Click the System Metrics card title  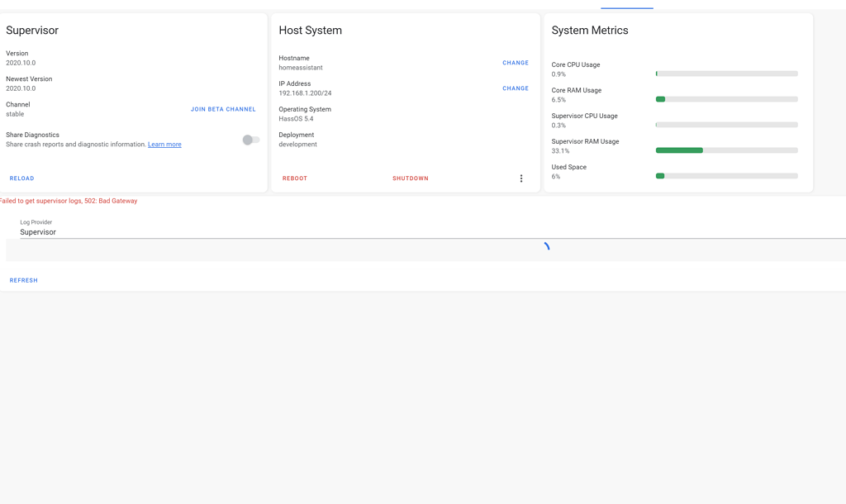590,31
